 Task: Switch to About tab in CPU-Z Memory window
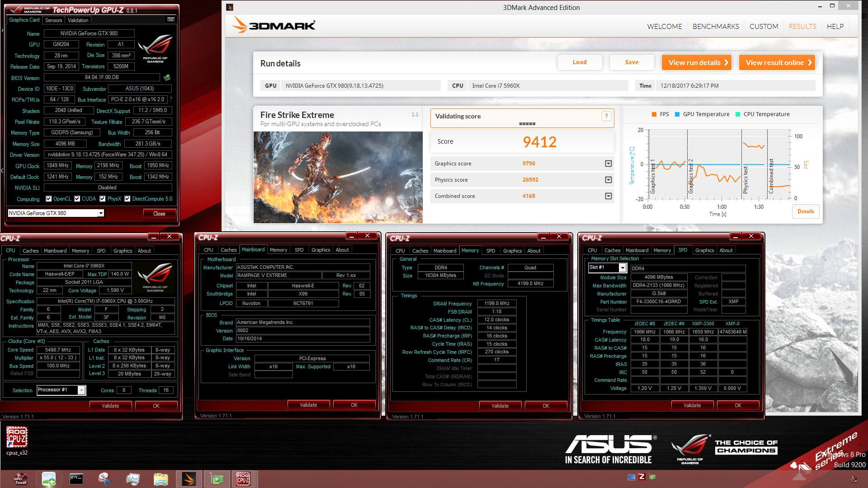pyautogui.click(x=533, y=251)
